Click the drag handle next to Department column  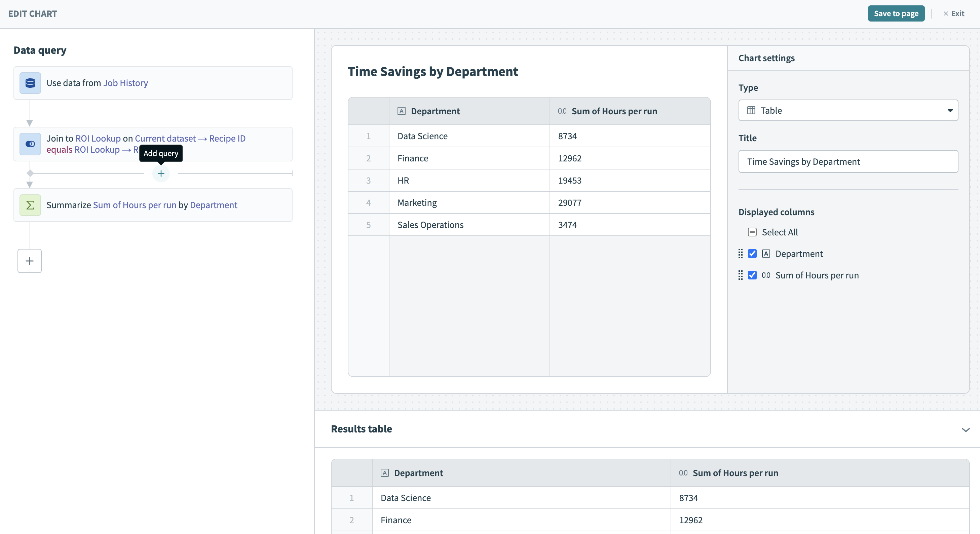(x=741, y=254)
